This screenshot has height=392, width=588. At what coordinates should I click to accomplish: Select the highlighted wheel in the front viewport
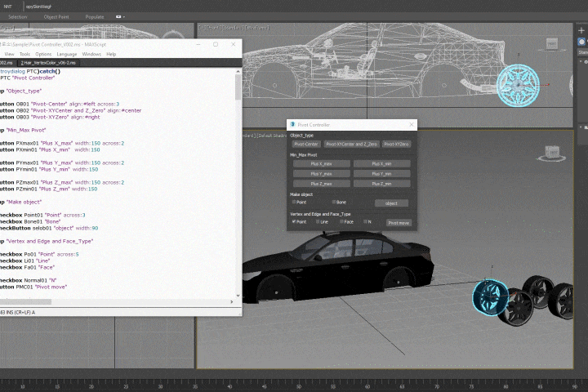click(x=519, y=85)
